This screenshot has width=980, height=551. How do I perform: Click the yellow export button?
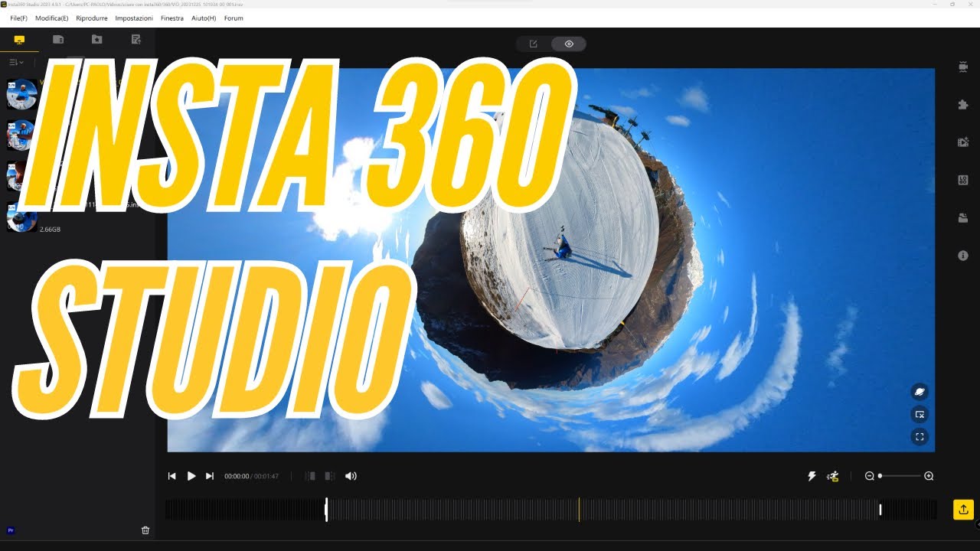pos(963,509)
